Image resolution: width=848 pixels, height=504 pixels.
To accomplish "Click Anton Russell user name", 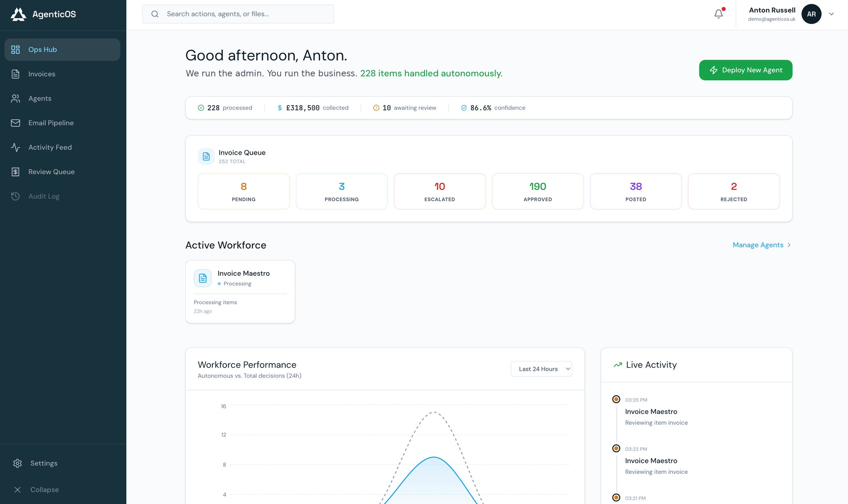I will click(x=772, y=10).
